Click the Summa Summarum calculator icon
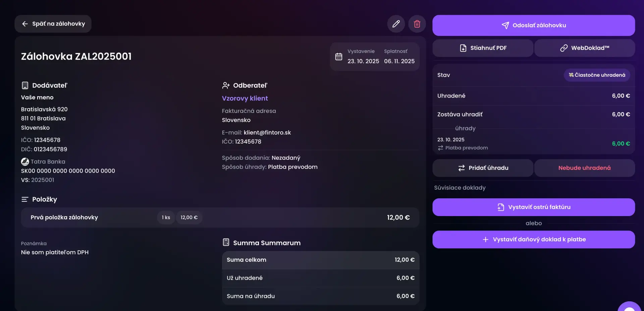This screenshot has width=644, height=311. pos(226,242)
